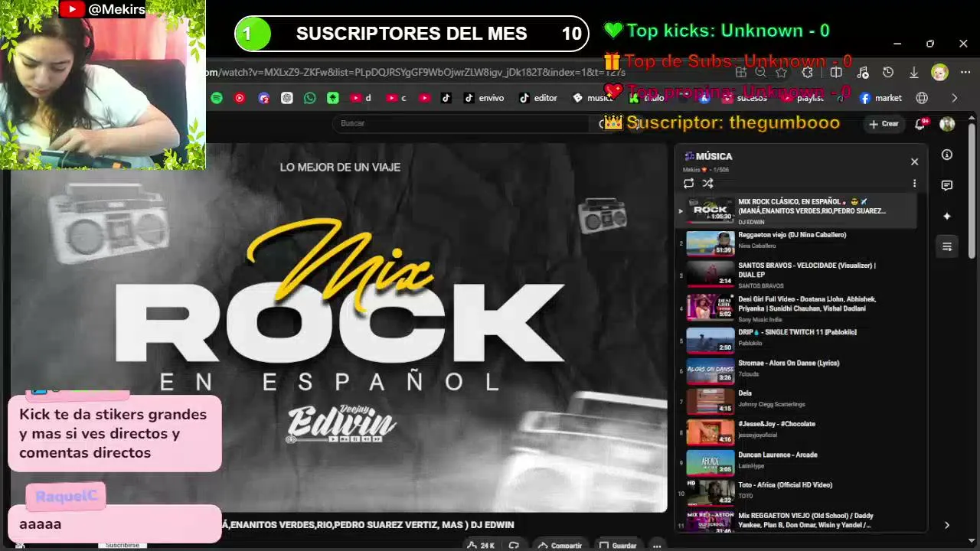Toggle the playlist queue side panel icon
980x551 pixels.
(x=947, y=246)
